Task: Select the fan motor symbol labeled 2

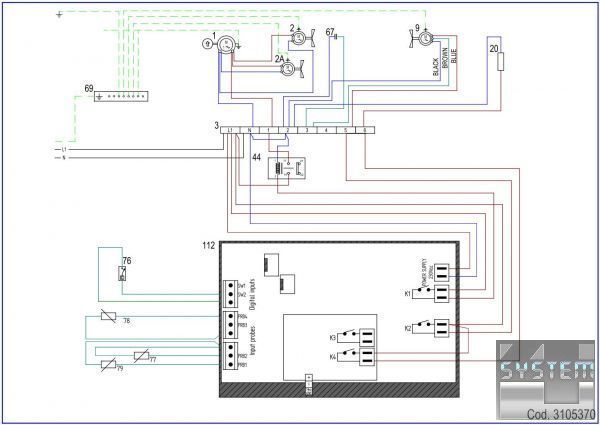Action: pos(297,37)
